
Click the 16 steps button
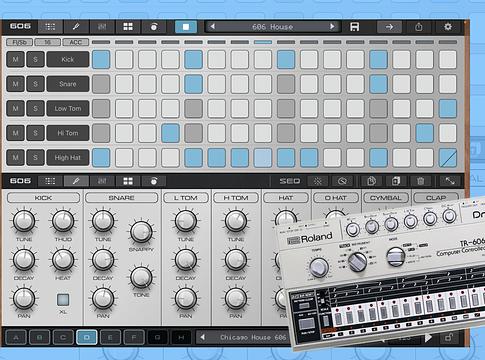pos(48,42)
